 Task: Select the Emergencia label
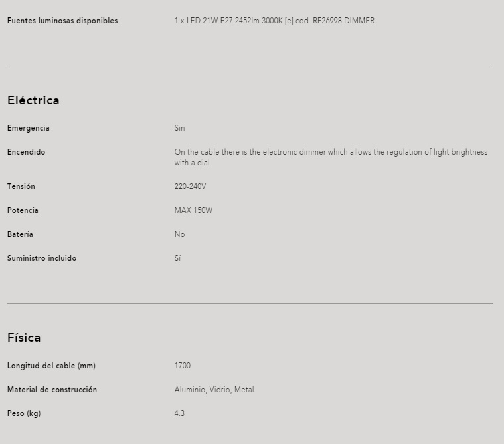(29, 128)
